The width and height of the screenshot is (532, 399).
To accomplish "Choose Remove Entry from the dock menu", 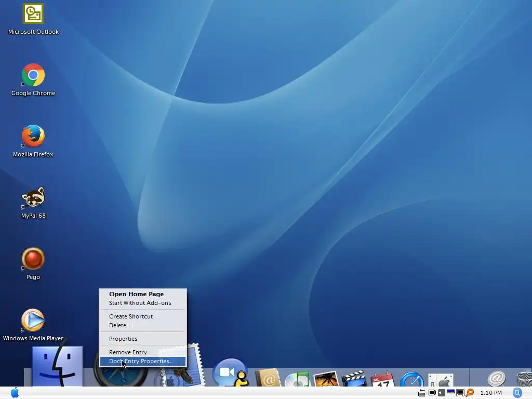I will 128,353.
